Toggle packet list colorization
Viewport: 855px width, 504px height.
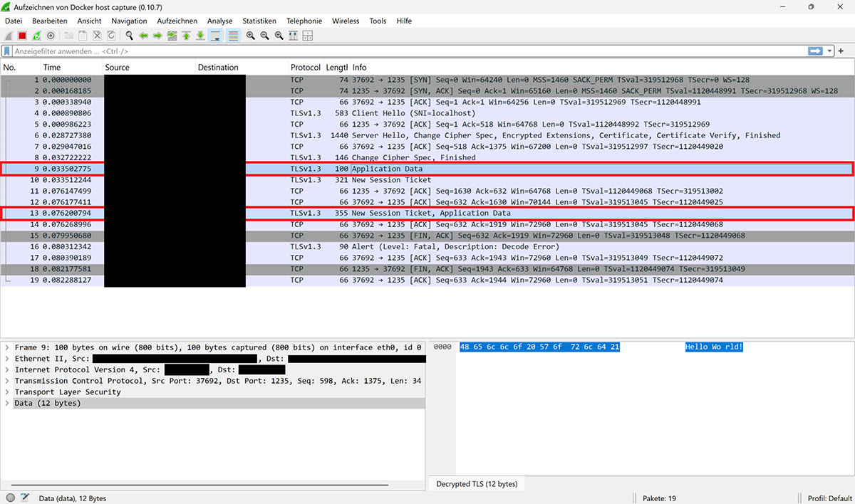233,36
